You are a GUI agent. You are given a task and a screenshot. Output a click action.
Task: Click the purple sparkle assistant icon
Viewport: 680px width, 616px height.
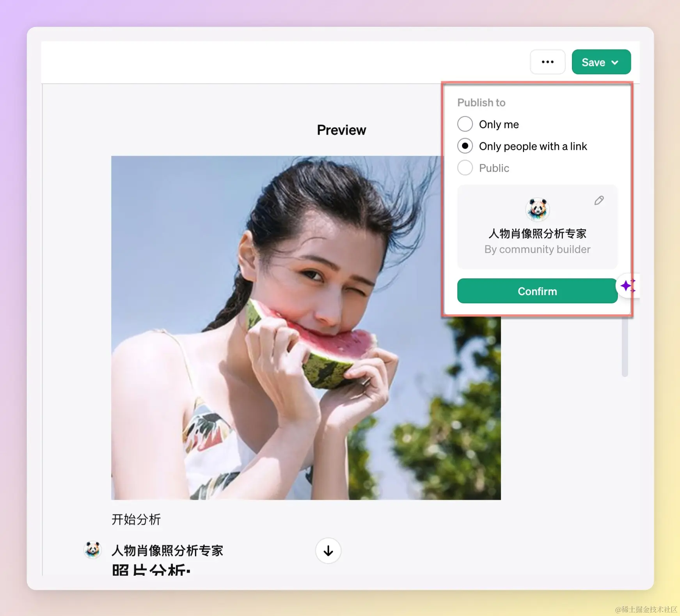[x=628, y=286]
